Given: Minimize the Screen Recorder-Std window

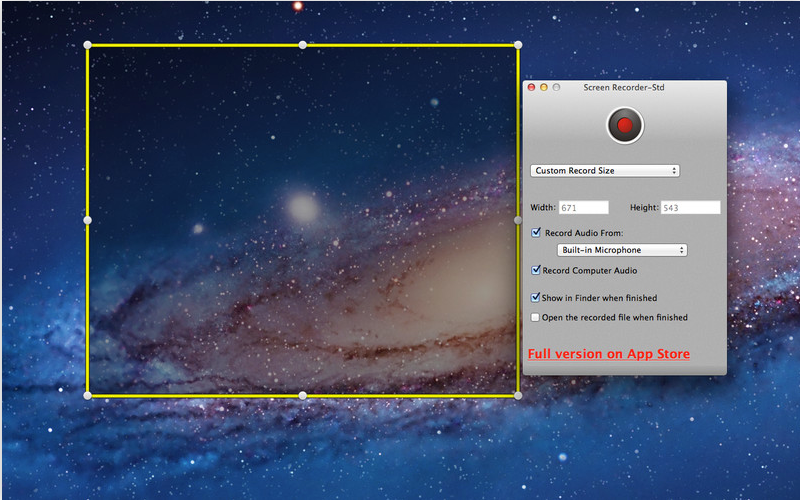Looking at the screenshot, I should point(544,87).
